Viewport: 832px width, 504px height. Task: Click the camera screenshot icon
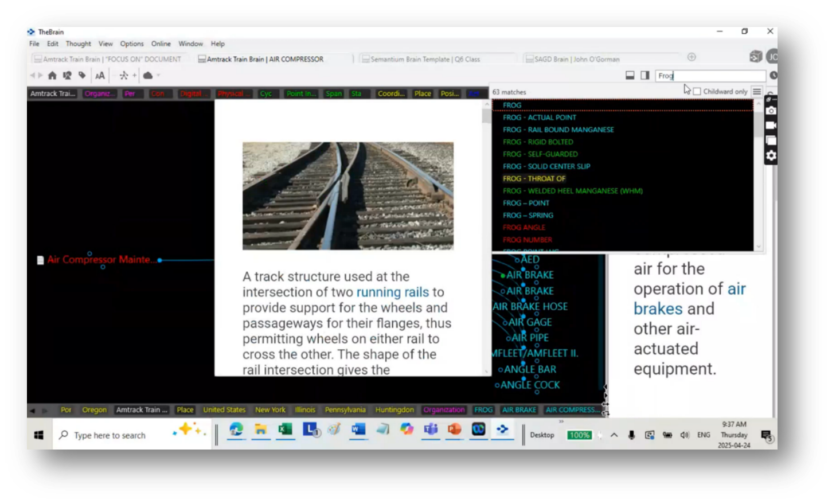(x=771, y=111)
